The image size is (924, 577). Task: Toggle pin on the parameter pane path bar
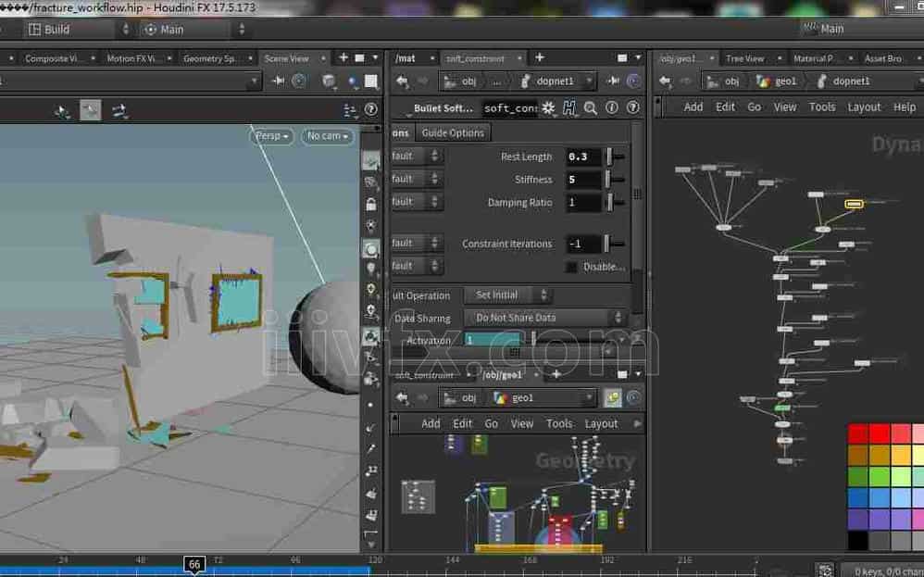612,82
